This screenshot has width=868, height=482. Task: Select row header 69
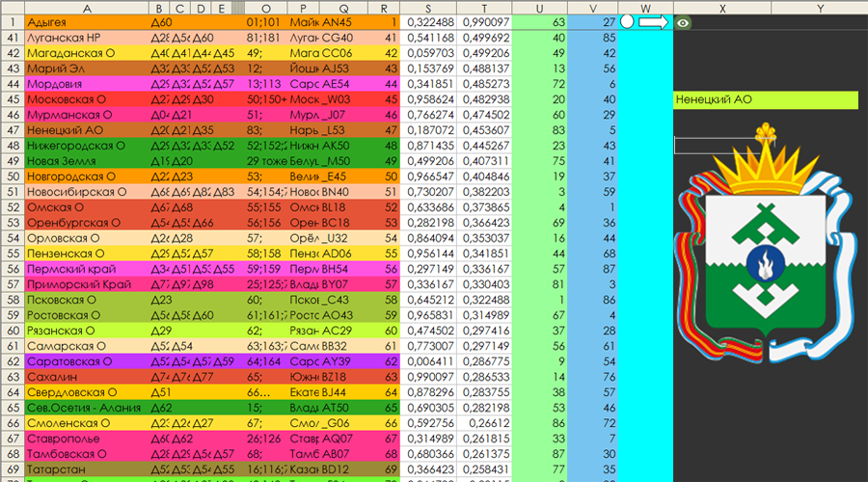tap(13, 469)
